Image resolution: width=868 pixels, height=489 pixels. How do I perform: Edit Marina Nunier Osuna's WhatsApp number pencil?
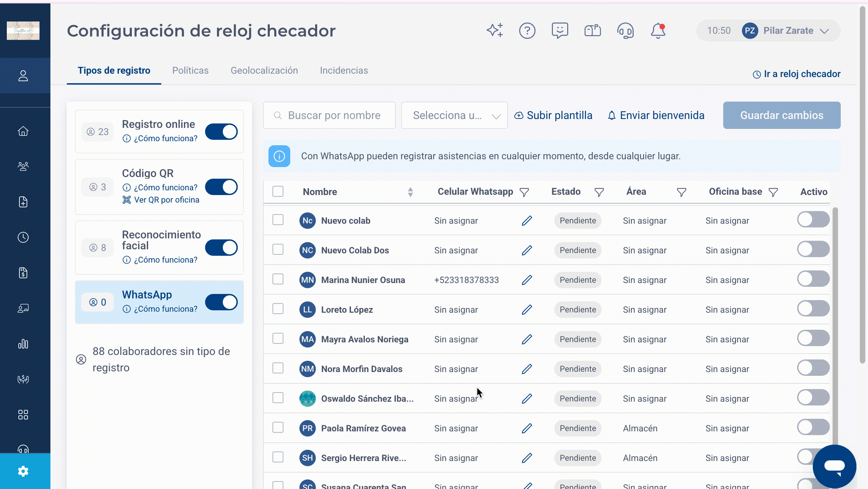click(527, 280)
